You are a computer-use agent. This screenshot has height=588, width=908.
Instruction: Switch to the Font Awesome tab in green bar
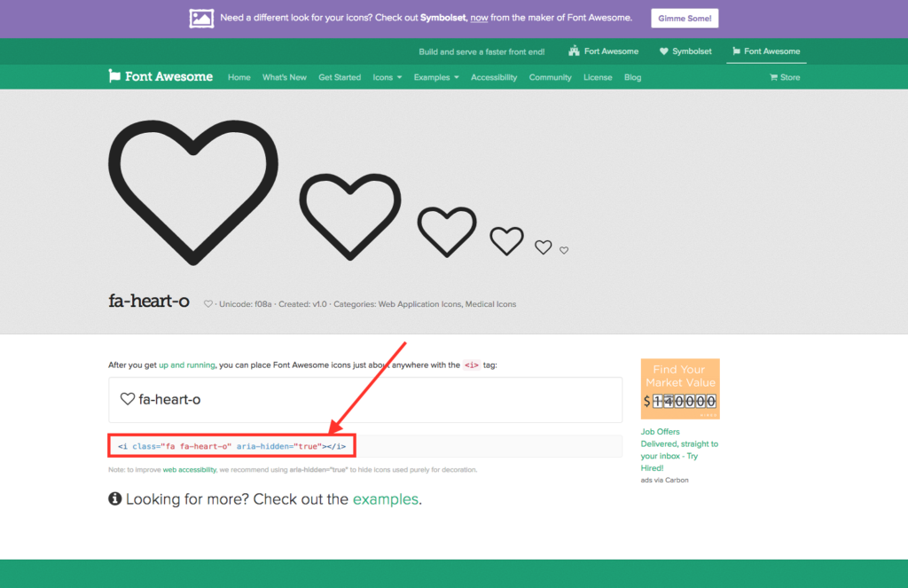tap(765, 51)
